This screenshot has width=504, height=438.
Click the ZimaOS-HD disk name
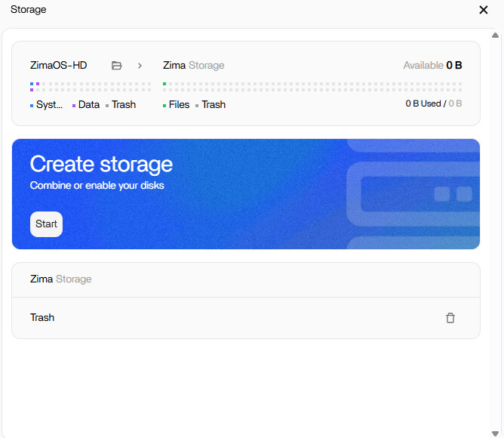(x=59, y=66)
